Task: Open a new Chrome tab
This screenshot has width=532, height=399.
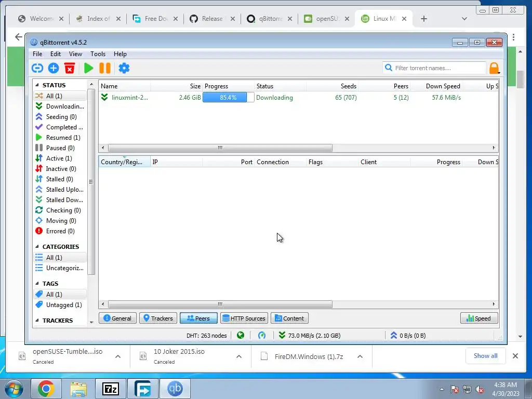Action: click(424, 19)
